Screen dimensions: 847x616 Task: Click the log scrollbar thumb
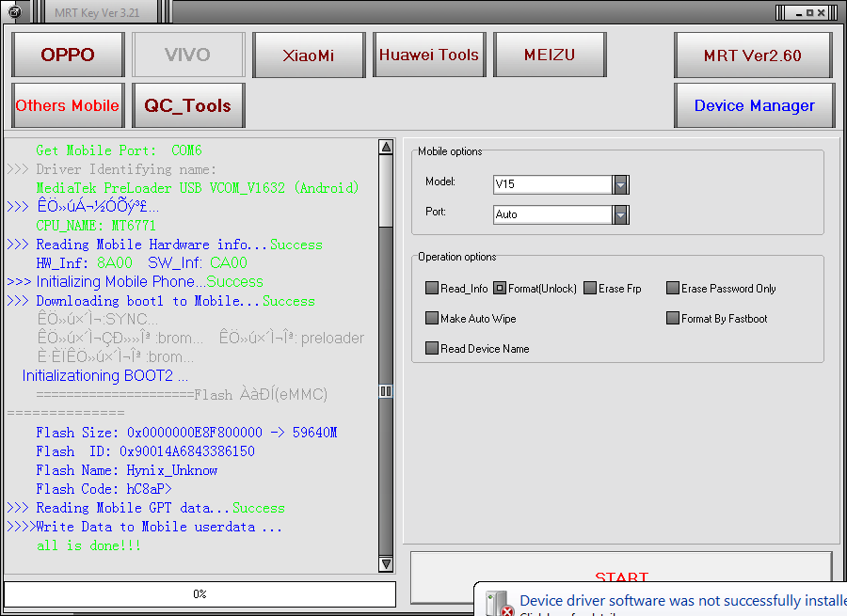pos(386,391)
